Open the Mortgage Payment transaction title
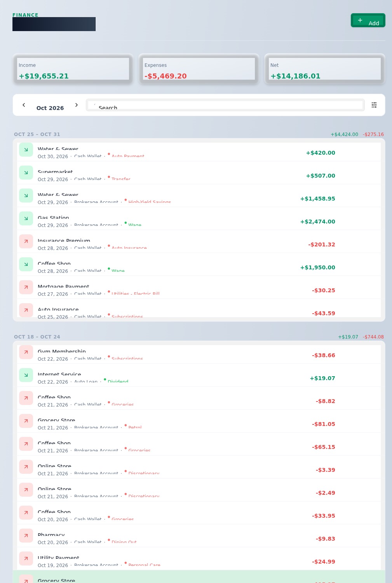Viewport: 392px width, 583px height. click(x=63, y=286)
